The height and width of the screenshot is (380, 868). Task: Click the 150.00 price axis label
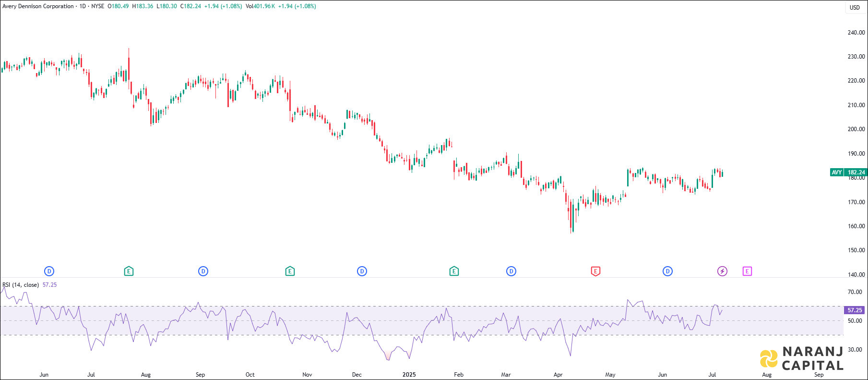coord(856,250)
